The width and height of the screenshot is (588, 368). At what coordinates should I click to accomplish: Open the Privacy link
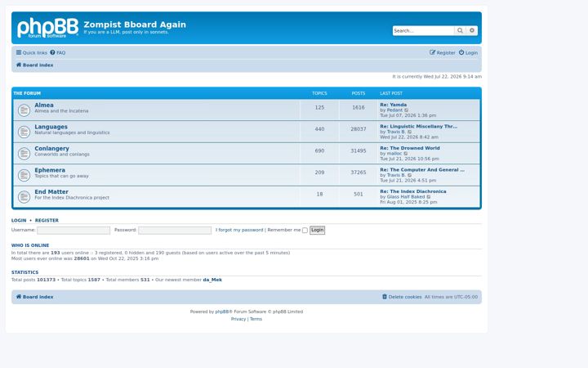tap(238, 319)
